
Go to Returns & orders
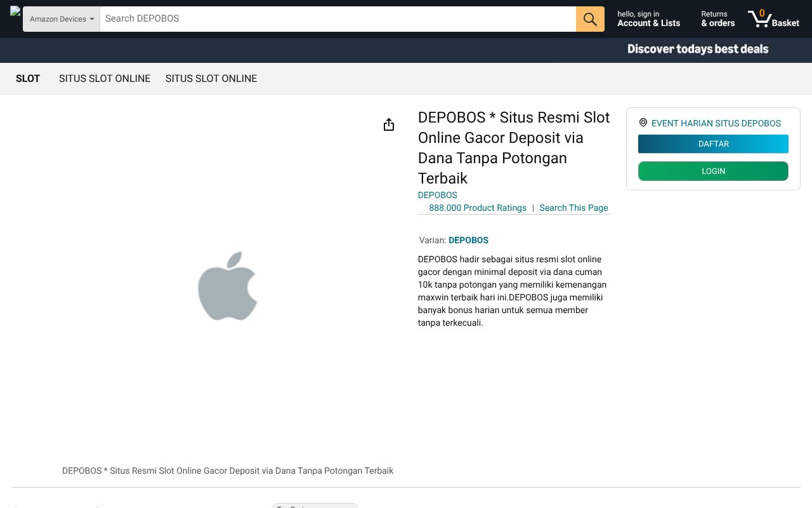point(717,19)
